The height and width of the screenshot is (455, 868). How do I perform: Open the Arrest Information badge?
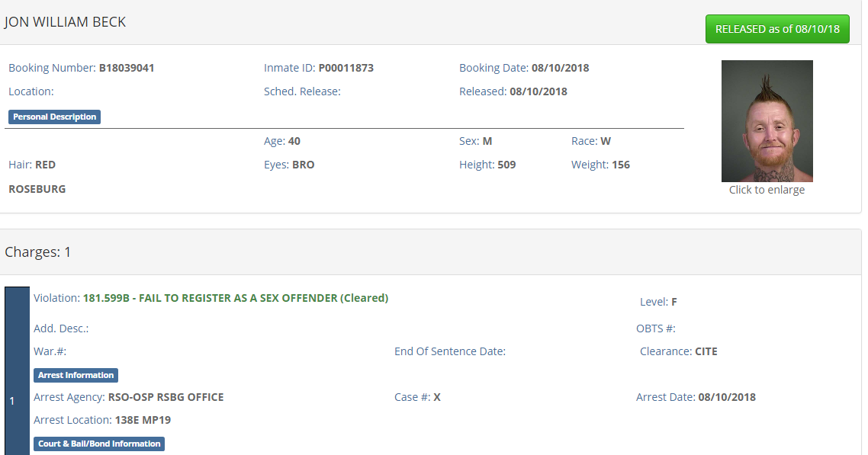point(76,375)
